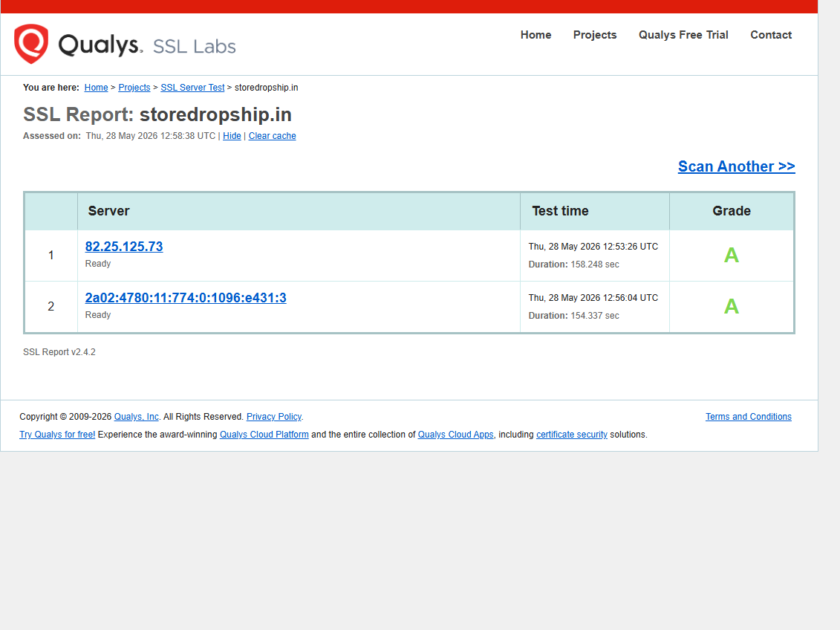Screen dimensions: 840x630
Task: Open the Contact navigation menu item
Action: (771, 35)
